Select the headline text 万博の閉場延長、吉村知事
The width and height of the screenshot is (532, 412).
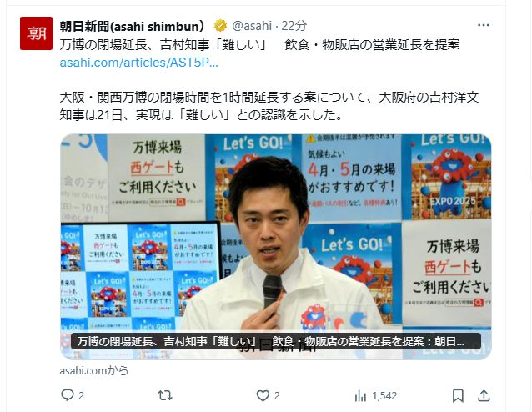click(x=135, y=44)
